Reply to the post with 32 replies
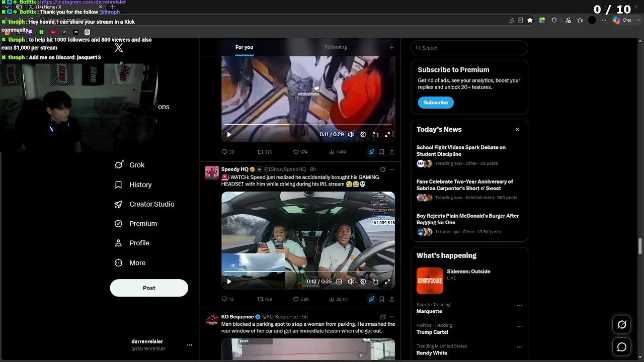The image size is (644, 362). tap(228, 152)
